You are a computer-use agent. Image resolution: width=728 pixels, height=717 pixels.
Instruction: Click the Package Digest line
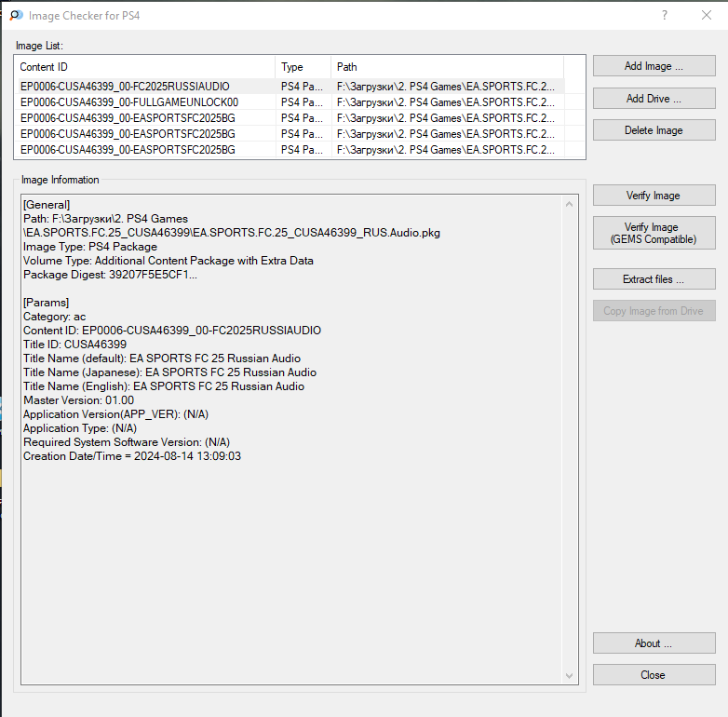click(110, 275)
